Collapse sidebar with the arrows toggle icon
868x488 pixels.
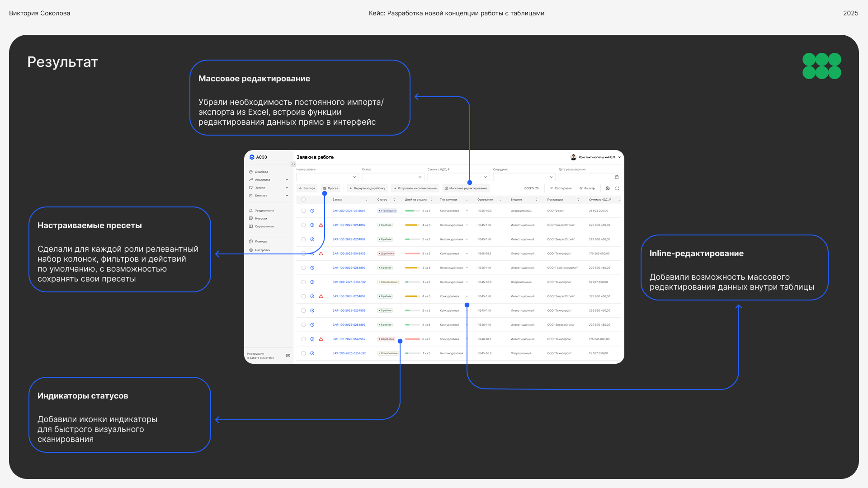(x=293, y=164)
